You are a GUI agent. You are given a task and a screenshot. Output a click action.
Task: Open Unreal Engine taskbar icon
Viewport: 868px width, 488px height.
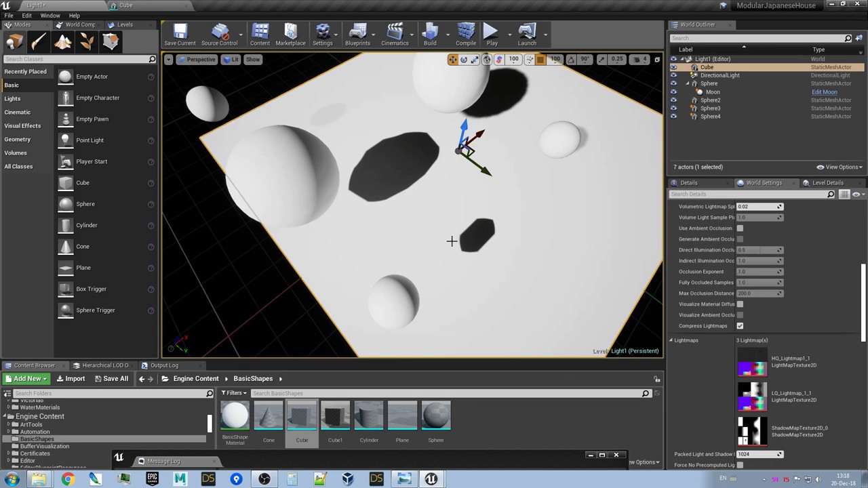[x=431, y=479]
